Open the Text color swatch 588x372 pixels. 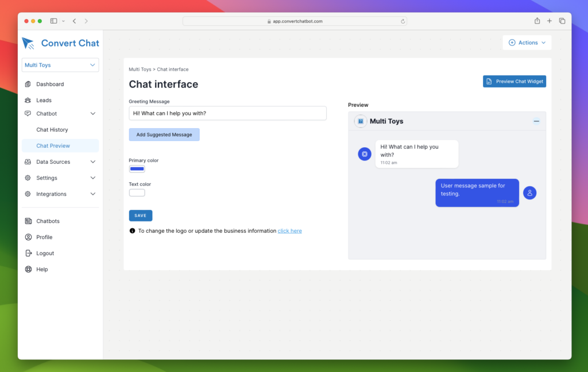point(137,193)
